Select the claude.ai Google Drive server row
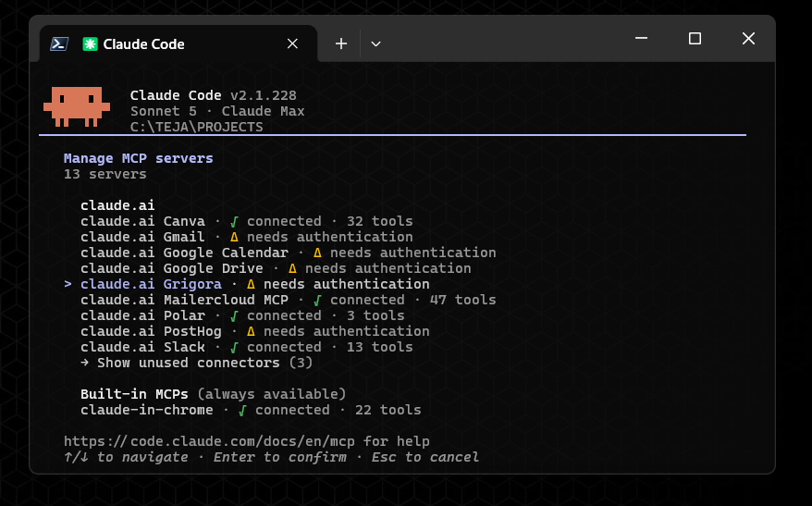 coord(276,268)
